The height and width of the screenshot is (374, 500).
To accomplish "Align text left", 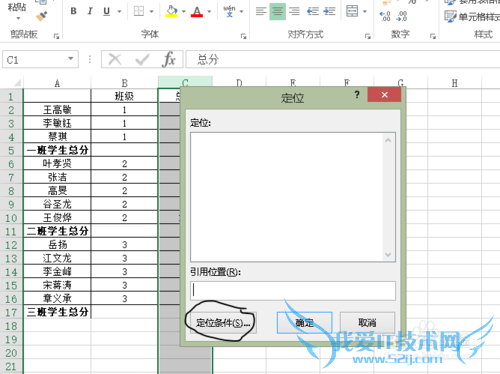I will click(x=261, y=11).
